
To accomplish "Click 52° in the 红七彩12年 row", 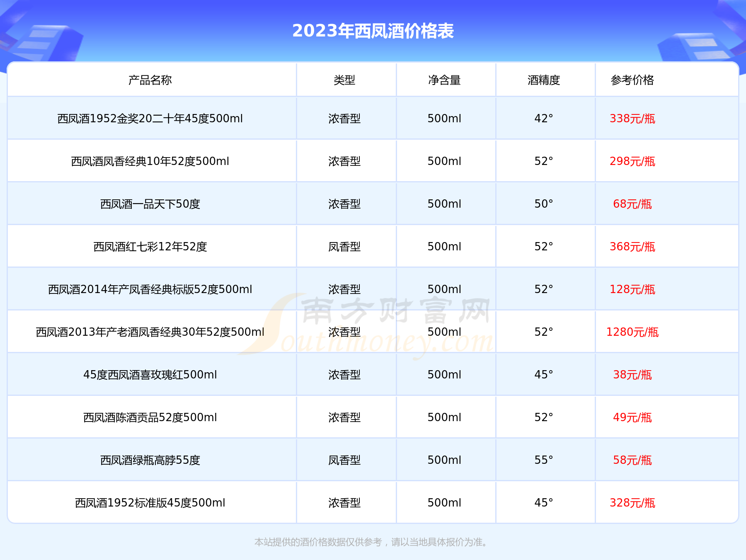I will click(x=544, y=247).
